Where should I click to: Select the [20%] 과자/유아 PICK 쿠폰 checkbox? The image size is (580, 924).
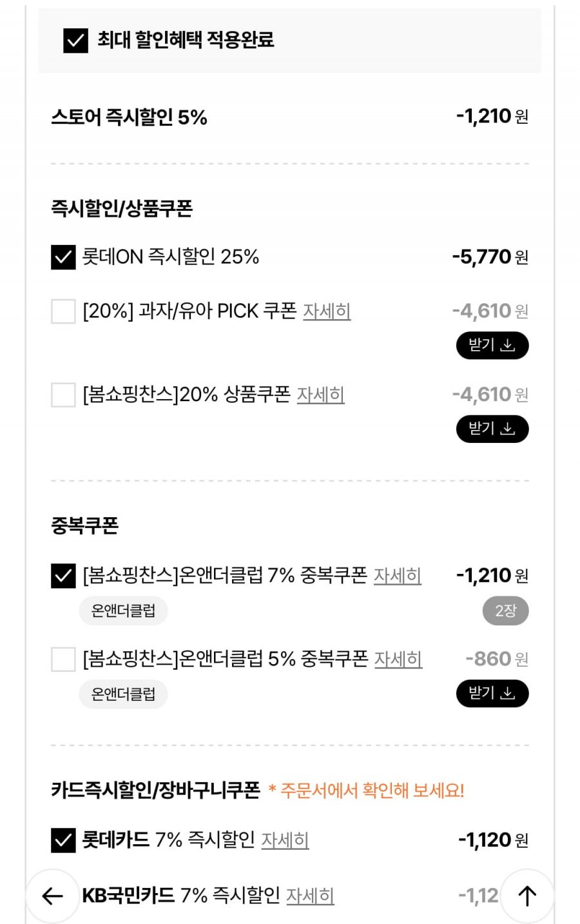(63, 311)
